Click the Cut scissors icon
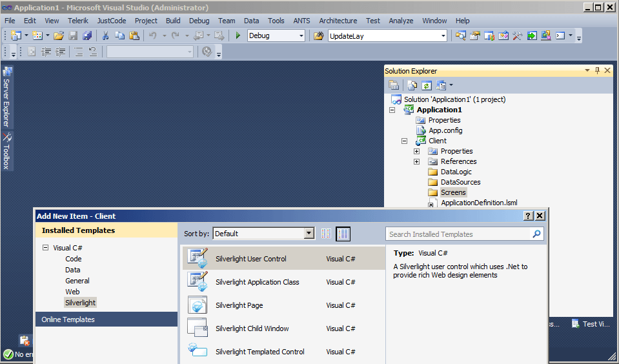619x364 pixels. pyautogui.click(x=105, y=35)
